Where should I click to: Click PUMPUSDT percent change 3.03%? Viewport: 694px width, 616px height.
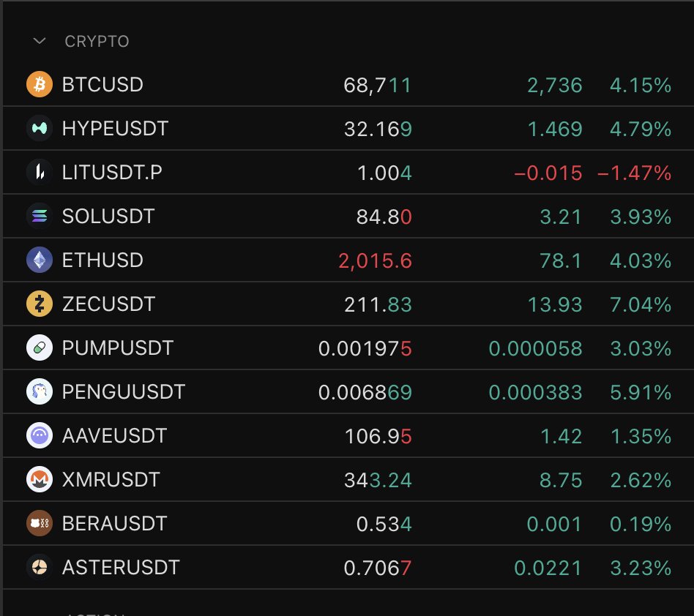[641, 348]
